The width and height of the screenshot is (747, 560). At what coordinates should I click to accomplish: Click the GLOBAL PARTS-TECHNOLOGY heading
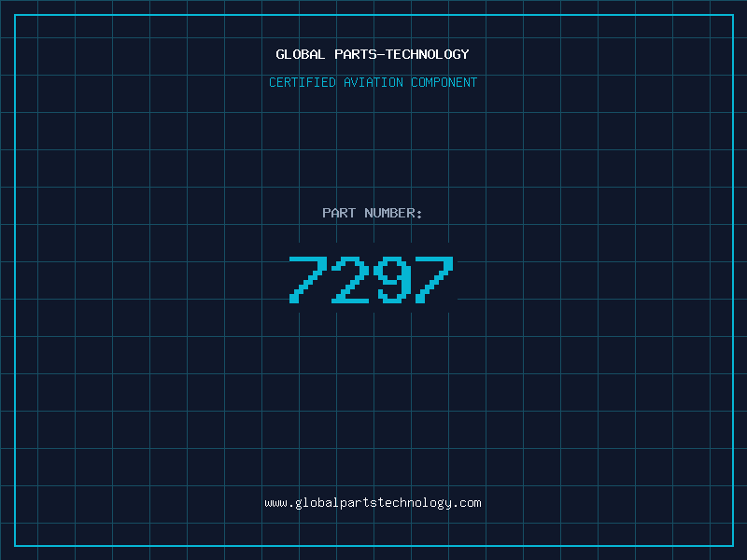[373, 54]
